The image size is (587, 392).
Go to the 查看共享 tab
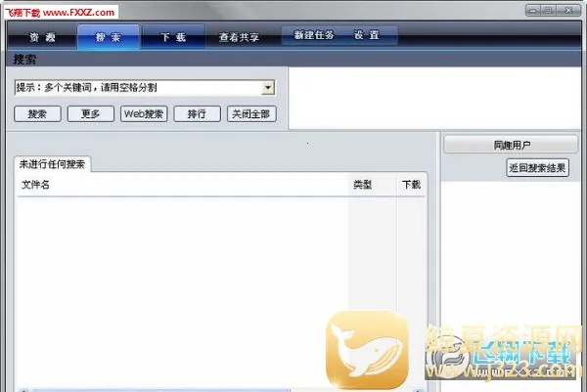pos(239,37)
